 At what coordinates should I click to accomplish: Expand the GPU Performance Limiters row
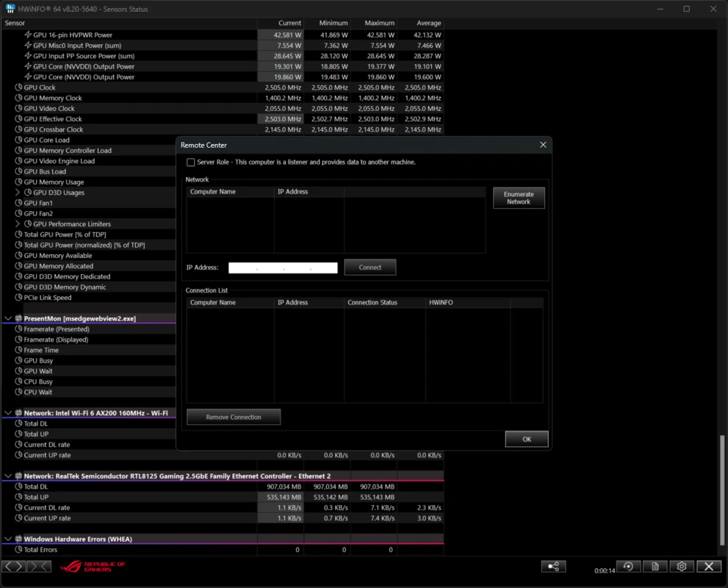[x=18, y=224]
